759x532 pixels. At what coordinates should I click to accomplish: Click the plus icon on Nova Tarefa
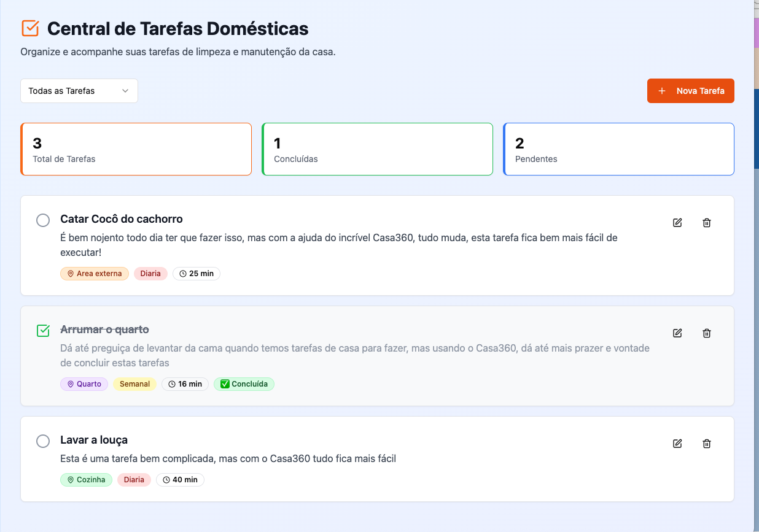(662, 91)
